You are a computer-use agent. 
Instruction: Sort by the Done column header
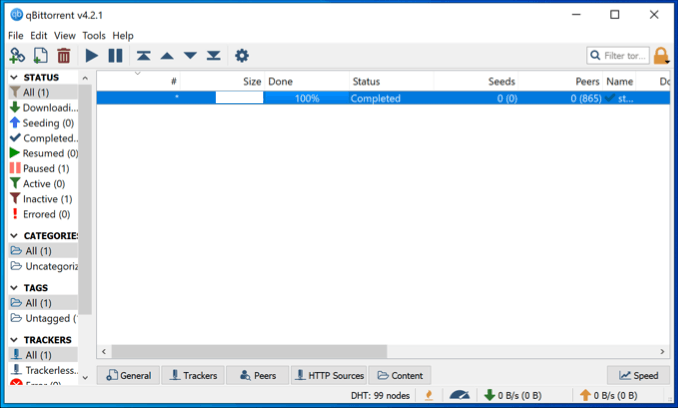point(307,81)
